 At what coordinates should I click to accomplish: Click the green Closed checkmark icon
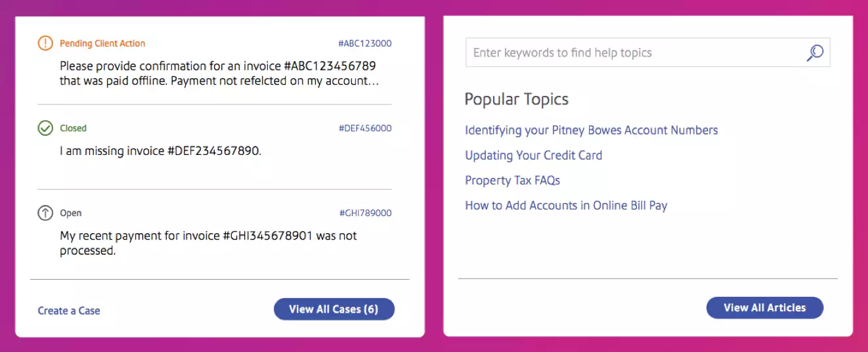[45, 128]
